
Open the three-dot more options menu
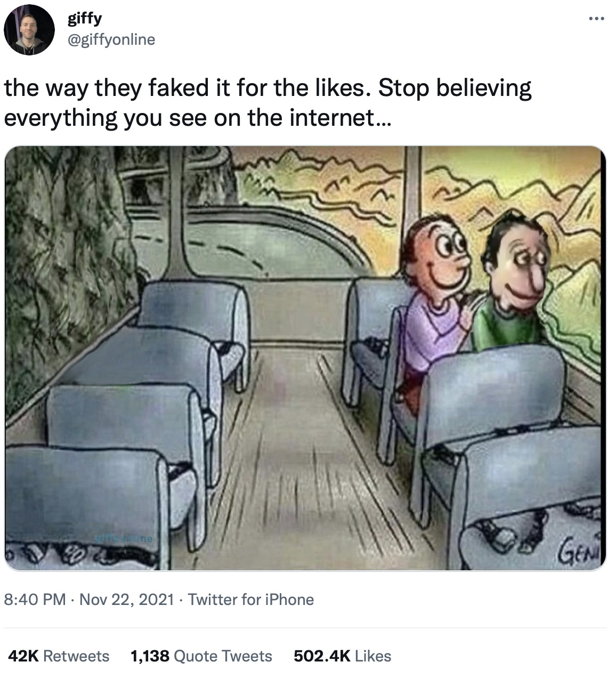(596, 20)
